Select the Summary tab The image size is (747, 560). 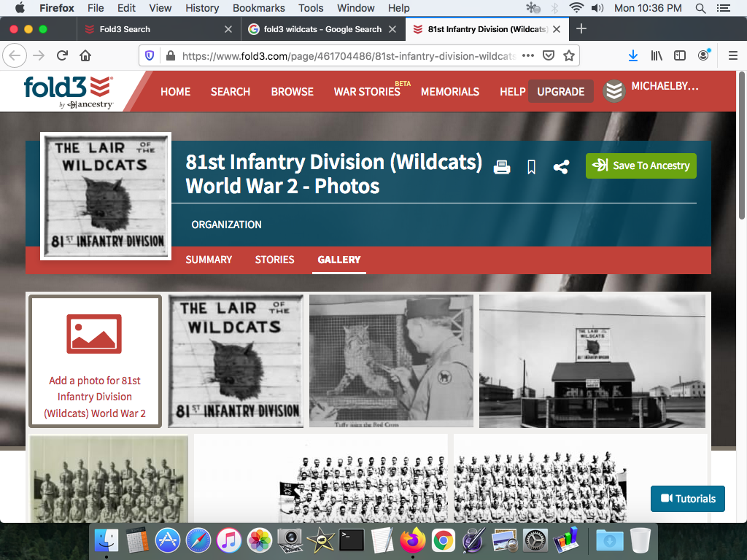209,260
